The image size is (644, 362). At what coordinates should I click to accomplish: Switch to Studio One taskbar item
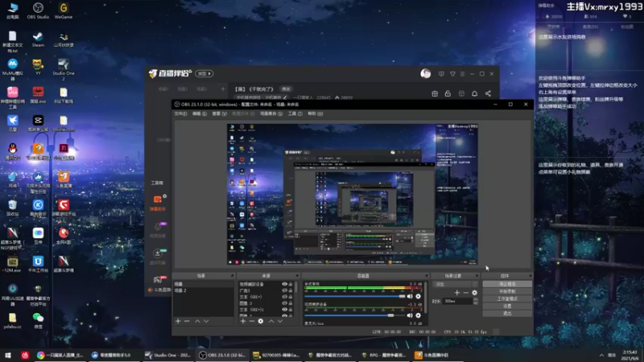(x=168, y=355)
